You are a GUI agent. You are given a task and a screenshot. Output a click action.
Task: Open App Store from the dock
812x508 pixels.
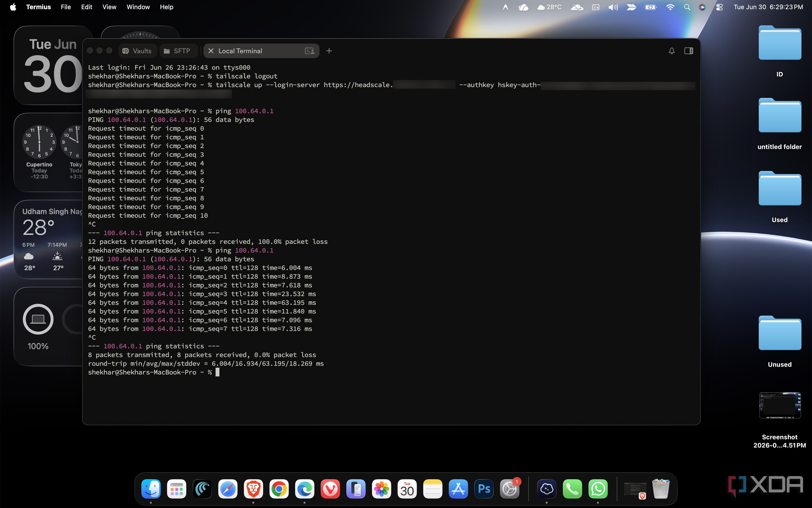point(458,488)
